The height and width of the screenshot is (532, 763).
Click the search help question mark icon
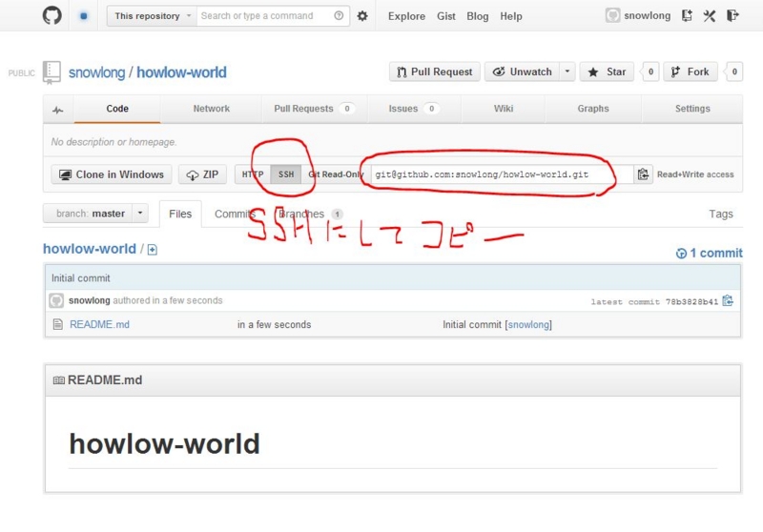(x=339, y=15)
